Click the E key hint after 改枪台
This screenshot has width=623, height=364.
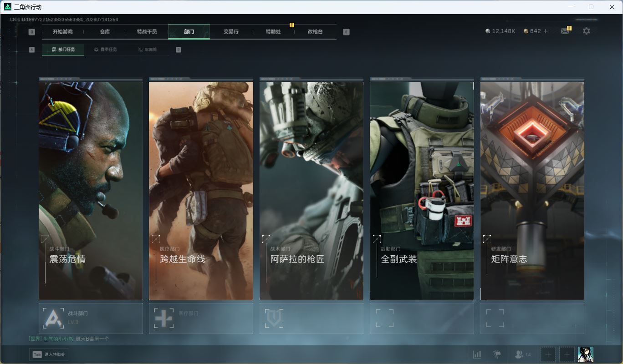[346, 32]
